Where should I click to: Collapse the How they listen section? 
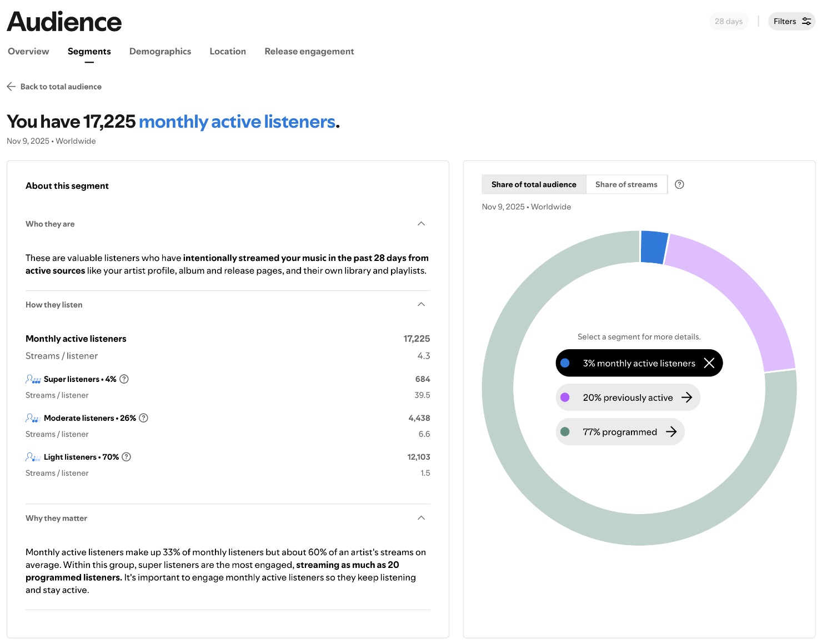tap(421, 305)
